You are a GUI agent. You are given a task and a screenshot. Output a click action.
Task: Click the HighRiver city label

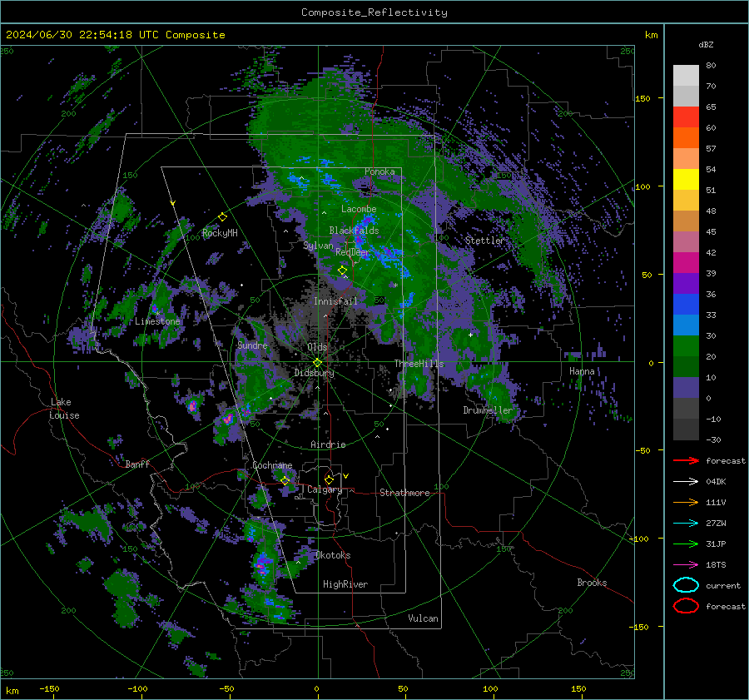coord(345,584)
